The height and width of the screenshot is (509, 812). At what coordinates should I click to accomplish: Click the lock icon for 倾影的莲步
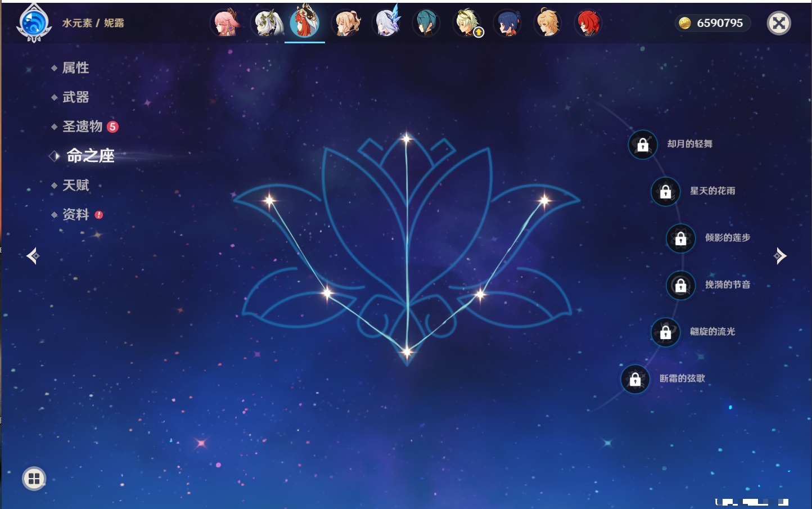pos(681,238)
